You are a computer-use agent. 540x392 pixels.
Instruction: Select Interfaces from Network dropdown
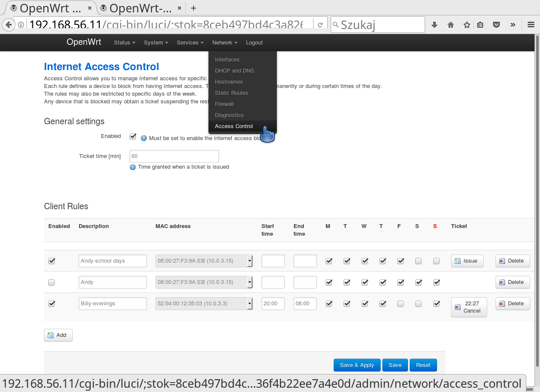coord(243,60)
